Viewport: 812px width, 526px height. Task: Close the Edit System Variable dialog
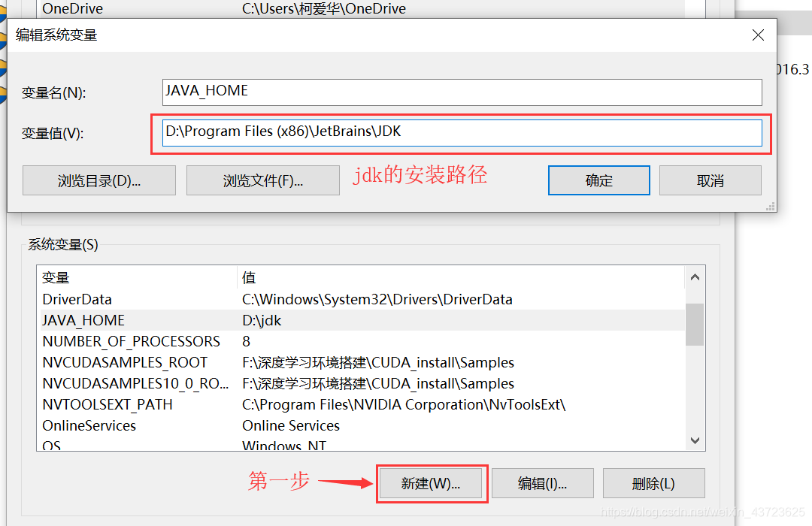[x=758, y=35]
